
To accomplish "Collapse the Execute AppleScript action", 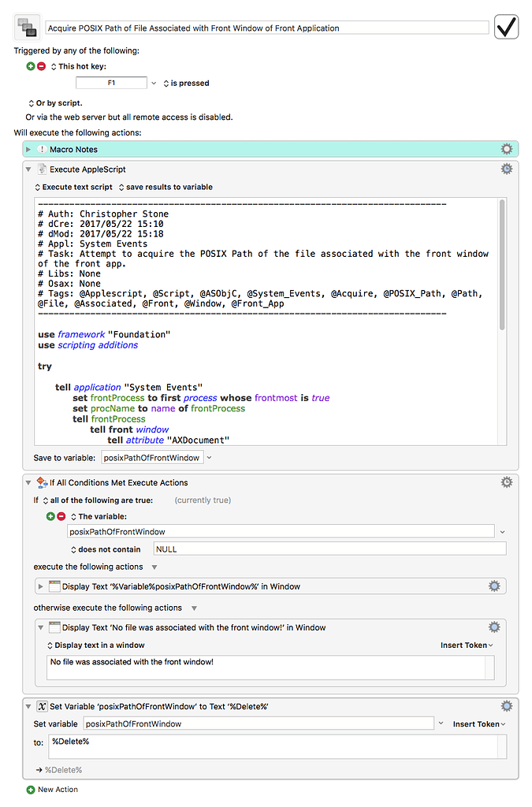I will 28,169.
